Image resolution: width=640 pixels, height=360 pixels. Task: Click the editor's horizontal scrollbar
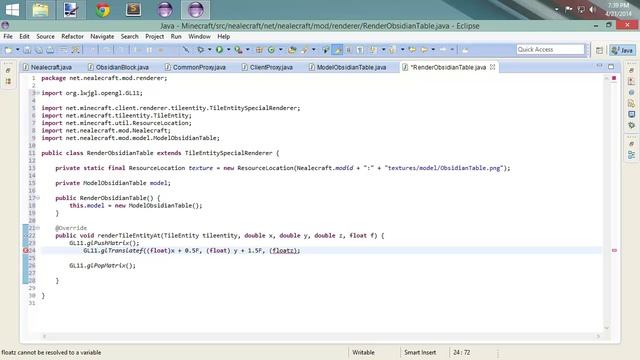(321, 336)
